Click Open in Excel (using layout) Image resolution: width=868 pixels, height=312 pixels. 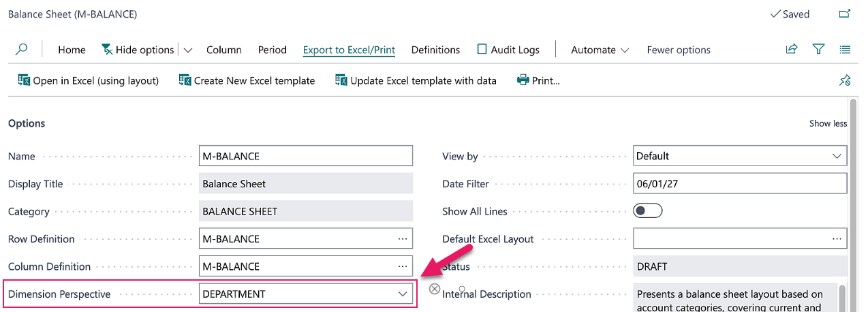[88, 80]
